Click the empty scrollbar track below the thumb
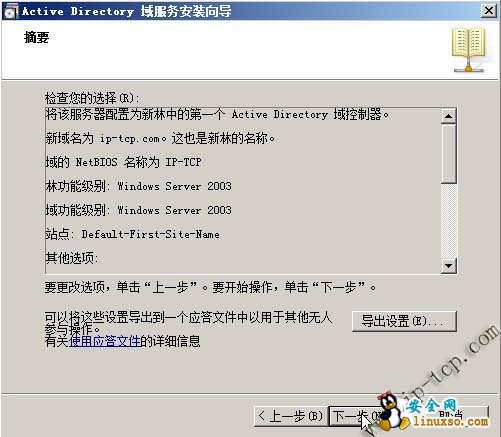The height and width of the screenshot is (437, 501). pos(449,221)
